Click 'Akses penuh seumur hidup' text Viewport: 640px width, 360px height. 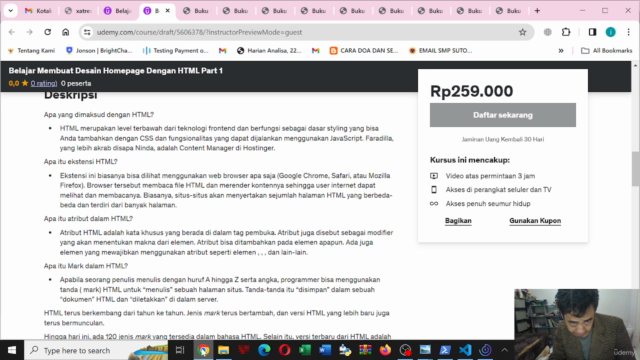[488, 204]
